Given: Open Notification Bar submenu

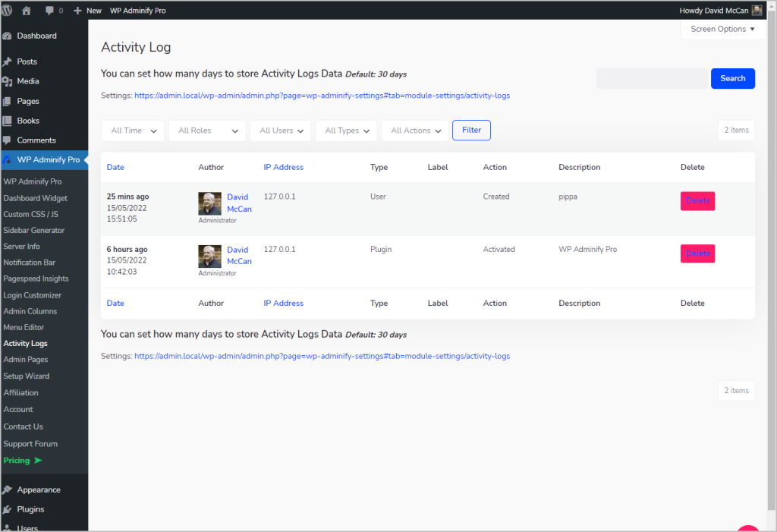Looking at the screenshot, I should coord(30,263).
